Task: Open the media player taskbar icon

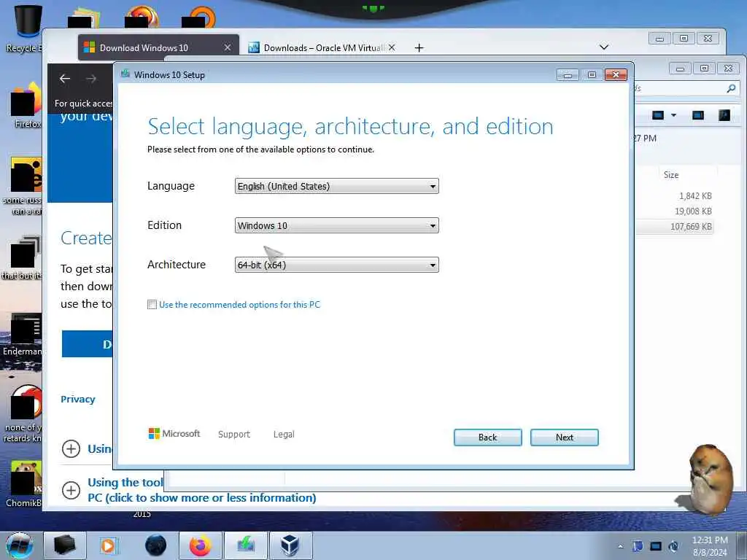Action: click(x=109, y=545)
